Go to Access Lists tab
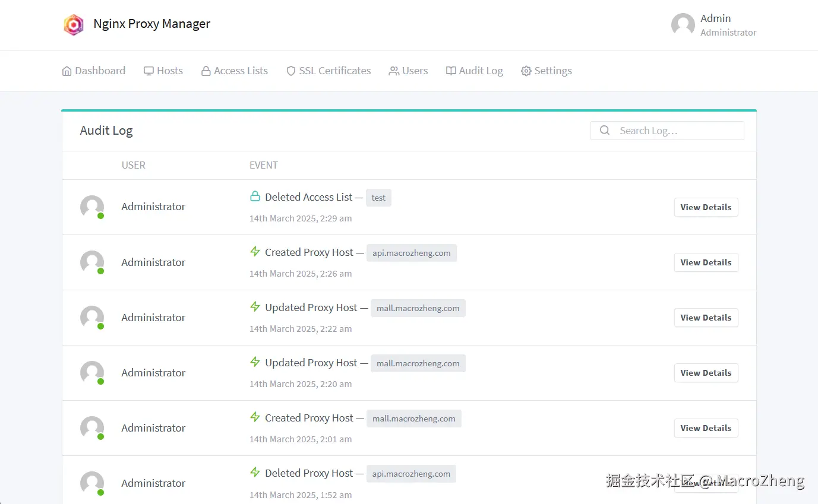Viewport: 818px width, 504px height. (235, 71)
